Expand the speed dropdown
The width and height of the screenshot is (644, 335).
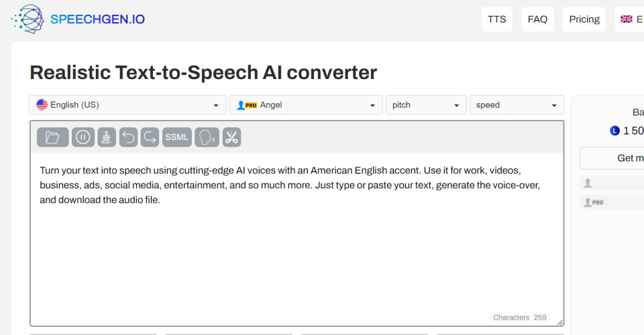click(x=517, y=105)
